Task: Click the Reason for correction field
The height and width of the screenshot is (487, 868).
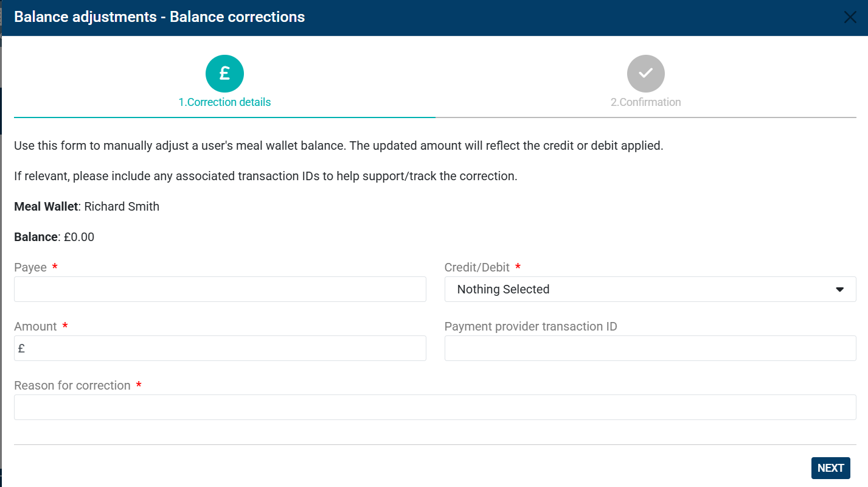Action: click(x=435, y=407)
